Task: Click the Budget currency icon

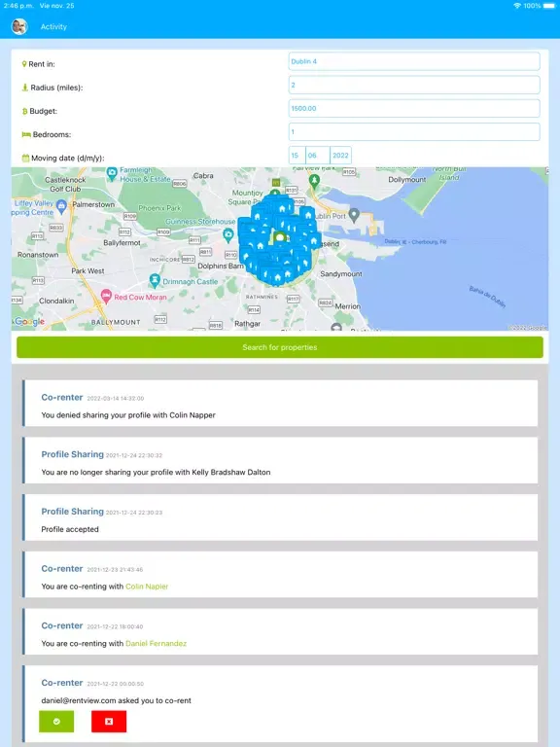Action: (24, 111)
